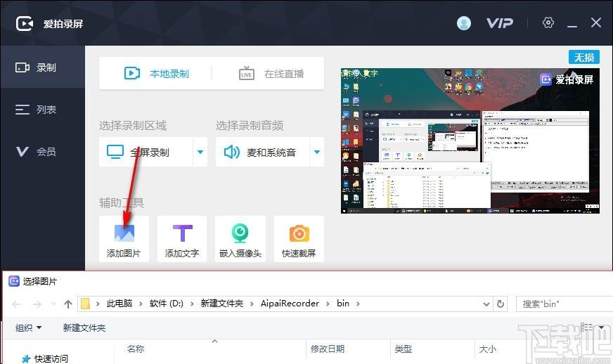Click the screen preview thumbnail

click(x=470, y=141)
